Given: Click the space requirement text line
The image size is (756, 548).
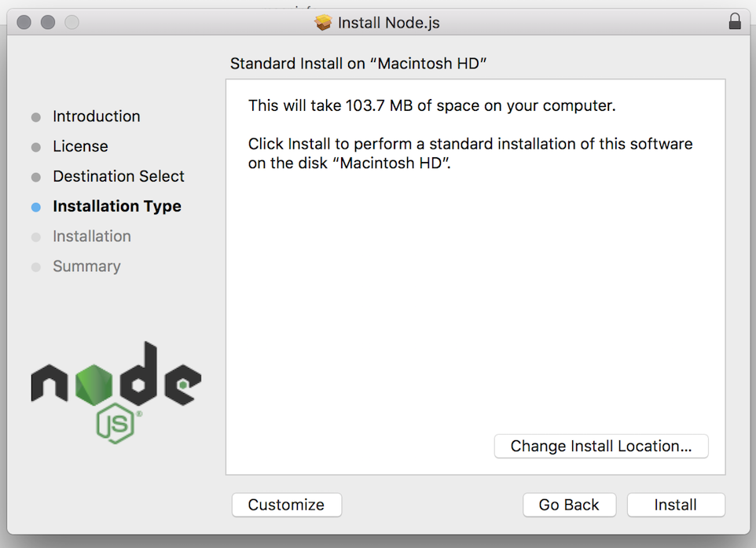Looking at the screenshot, I should tap(431, 105).
